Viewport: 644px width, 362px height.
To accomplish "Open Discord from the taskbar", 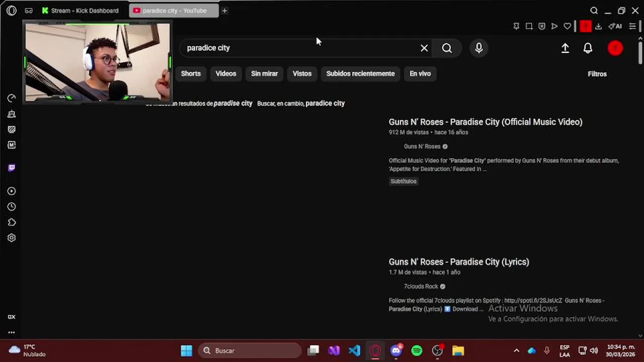I will [396, 350].
